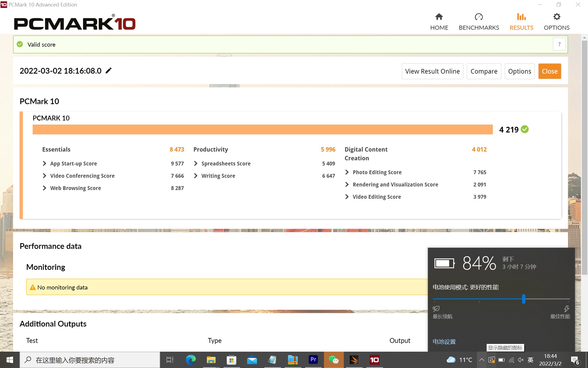Image resolution: width=588 pixels, height=368 pixels.
Task: Click the help question mark on Valid score
Action: 559,44
